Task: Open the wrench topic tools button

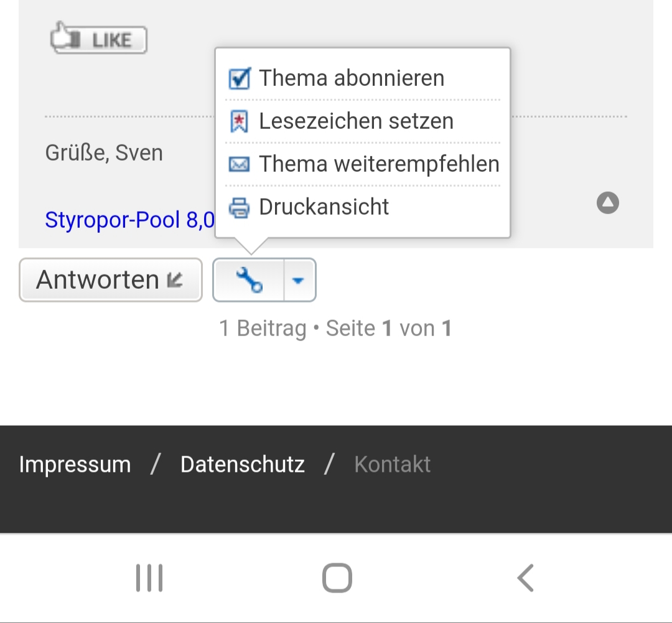Action: [248, 280]
